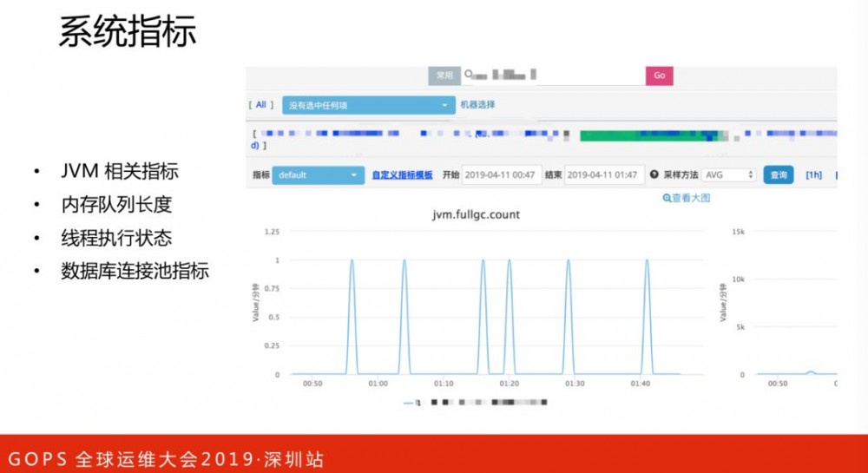The width and height of the screenshot is (868, 473).
Task: Click the magnifier icon beside 查看大图
Action: pos(667,198)
